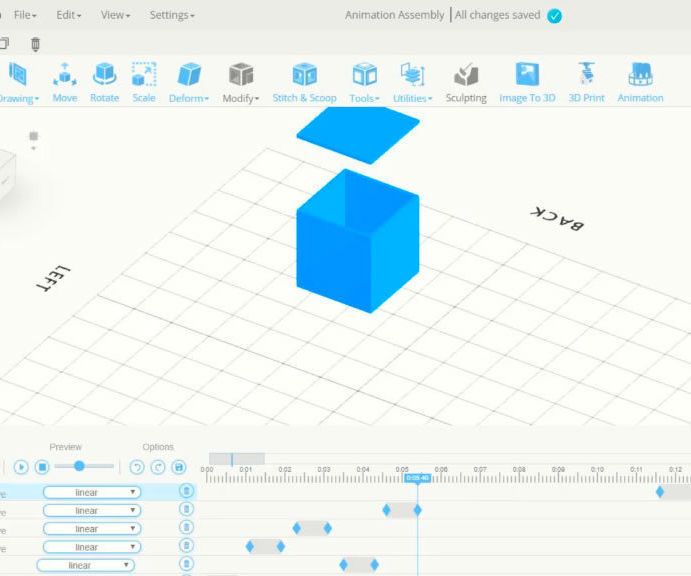Open the Edit menu
The height and width of the screenshot is (576, 691).
pyautogui.click(x=69, y=15)
